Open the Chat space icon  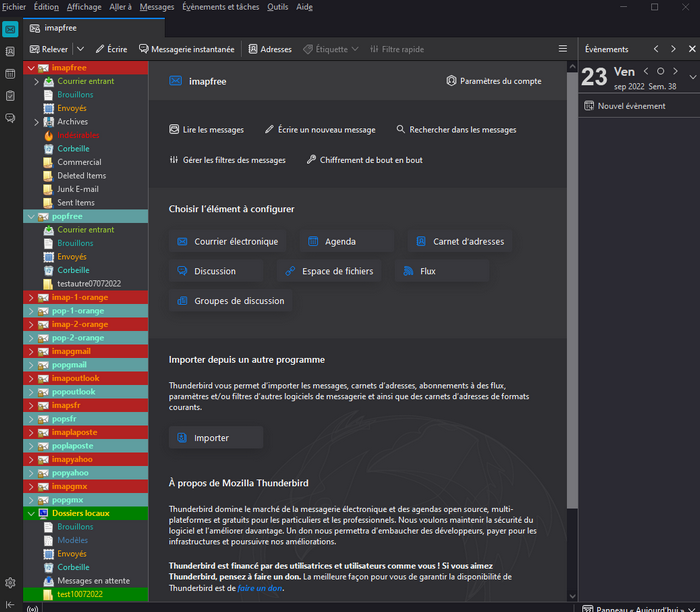point(10,118)
